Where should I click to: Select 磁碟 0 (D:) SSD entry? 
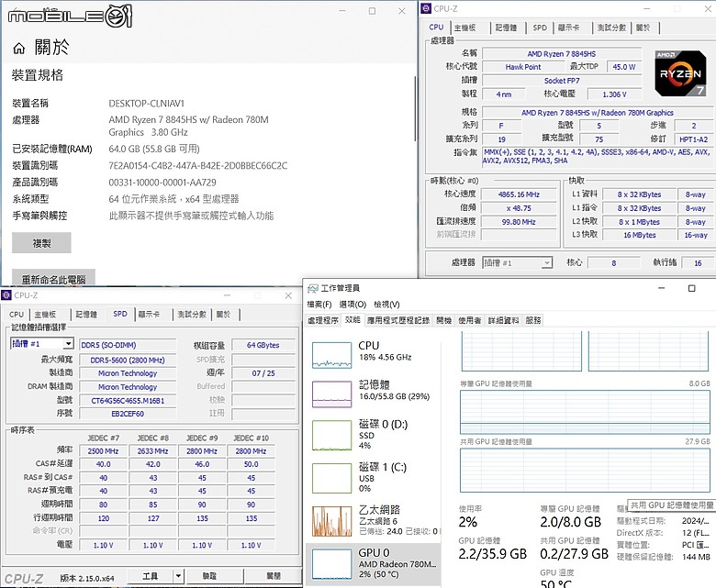coord(374,434)
